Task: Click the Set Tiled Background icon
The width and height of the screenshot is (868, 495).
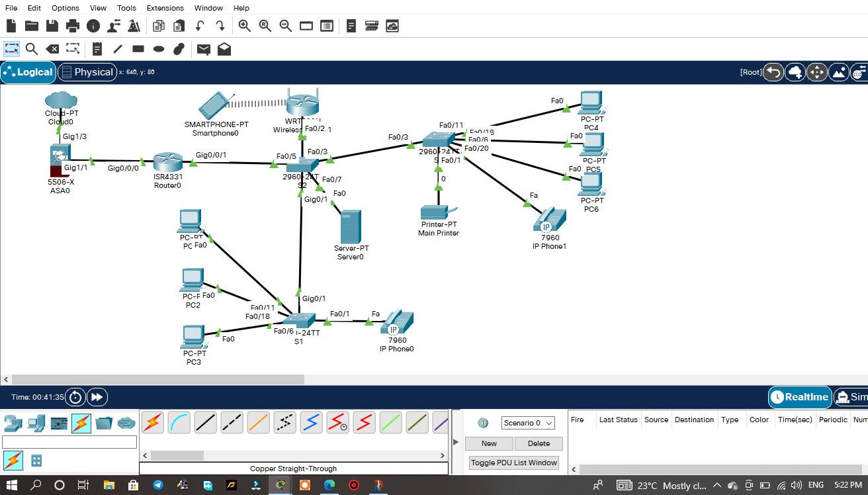Action: (838, 72)
